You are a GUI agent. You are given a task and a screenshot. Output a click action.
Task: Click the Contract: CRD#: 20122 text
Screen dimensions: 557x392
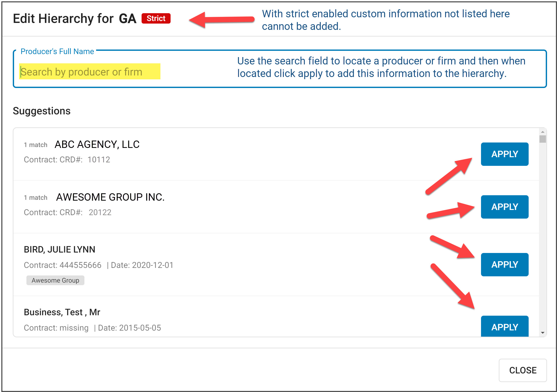pyautogui.click(x=68, y=213)
